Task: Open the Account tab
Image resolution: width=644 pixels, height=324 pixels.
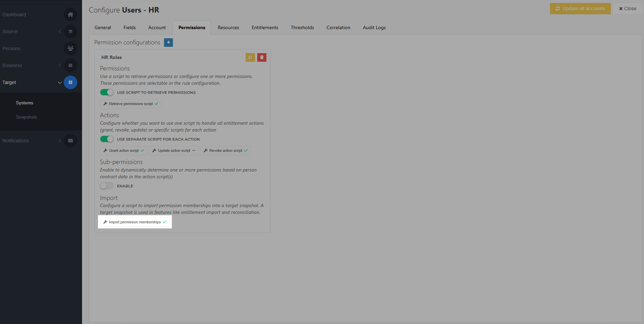Action: [x=157, y=27]
